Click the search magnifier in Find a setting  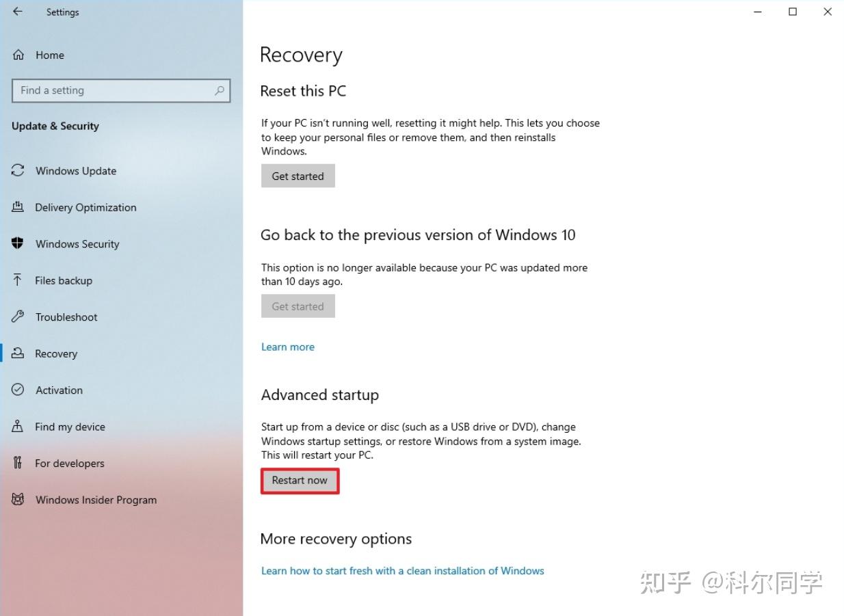pyautogui.click(x=219, y=90)
